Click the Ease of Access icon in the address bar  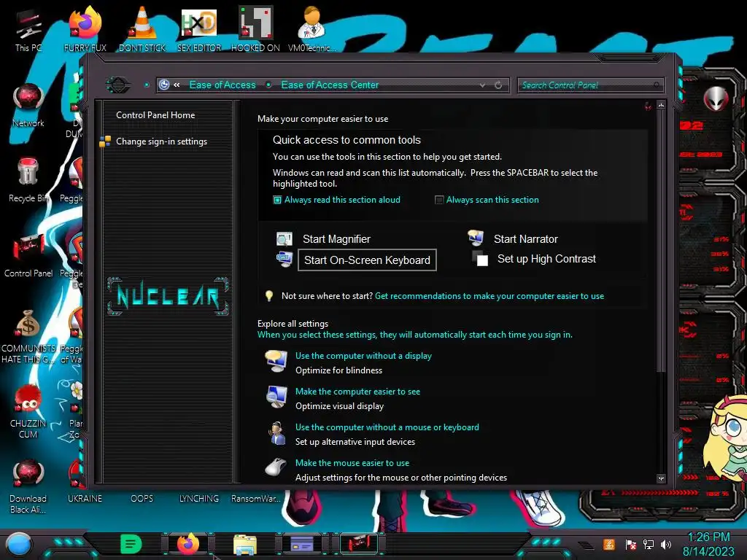[164, 85]
